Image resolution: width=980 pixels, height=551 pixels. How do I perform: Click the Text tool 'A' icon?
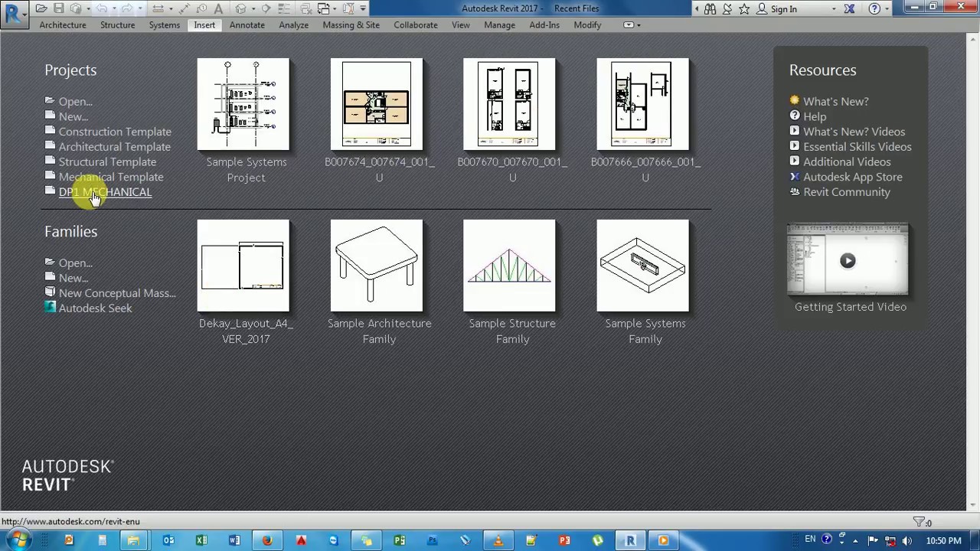coord(218,8)
